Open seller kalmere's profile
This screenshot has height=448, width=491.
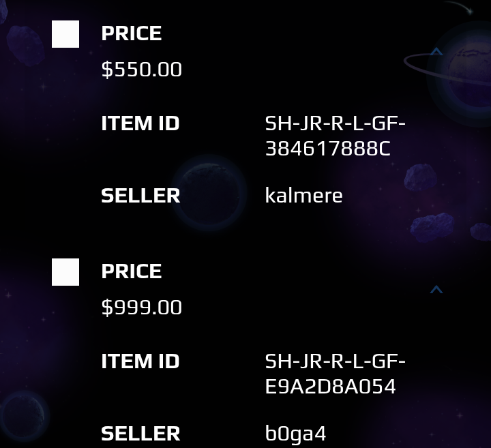(303, 196)
